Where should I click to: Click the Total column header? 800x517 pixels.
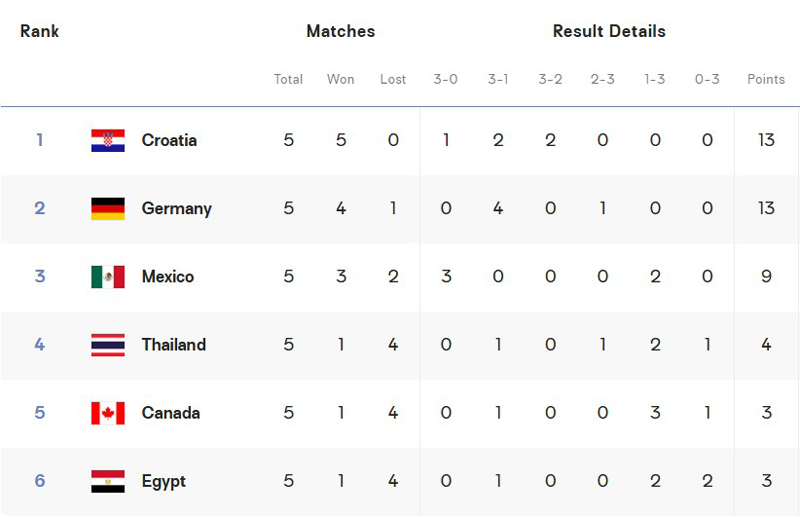(x=288, y=79)
